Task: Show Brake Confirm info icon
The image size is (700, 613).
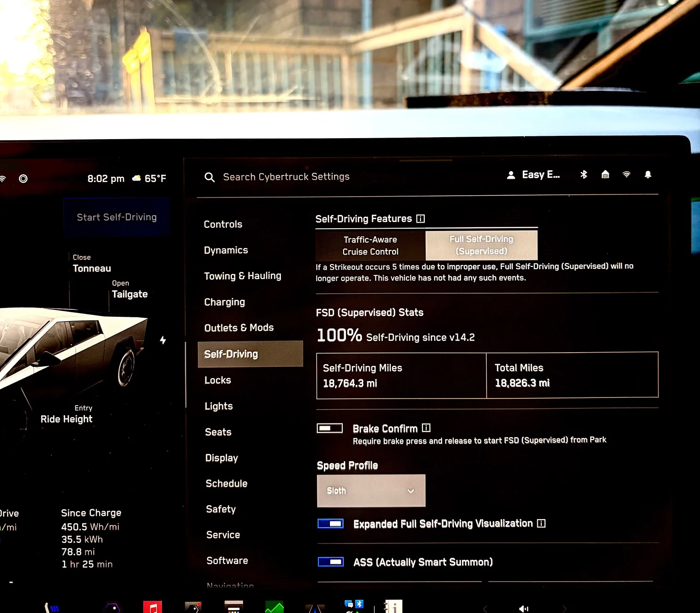Action: (x=426, y=428)
